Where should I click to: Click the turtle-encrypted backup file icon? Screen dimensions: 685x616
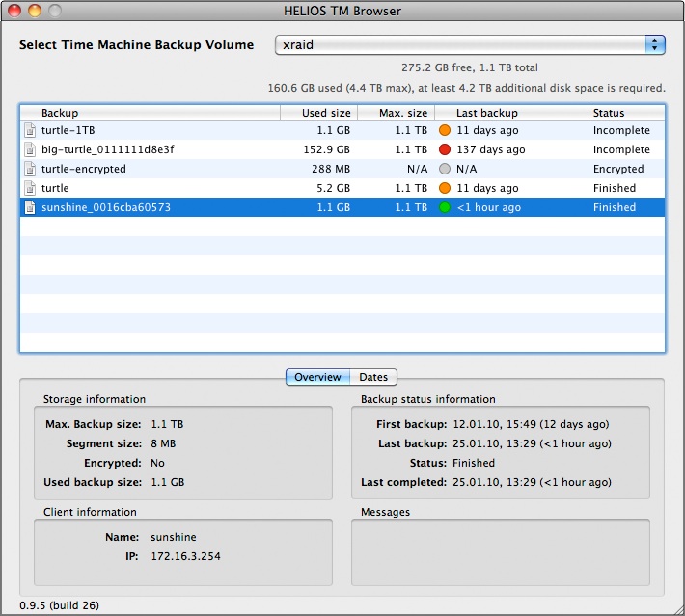pyautogui.click(x=30, y=169)
